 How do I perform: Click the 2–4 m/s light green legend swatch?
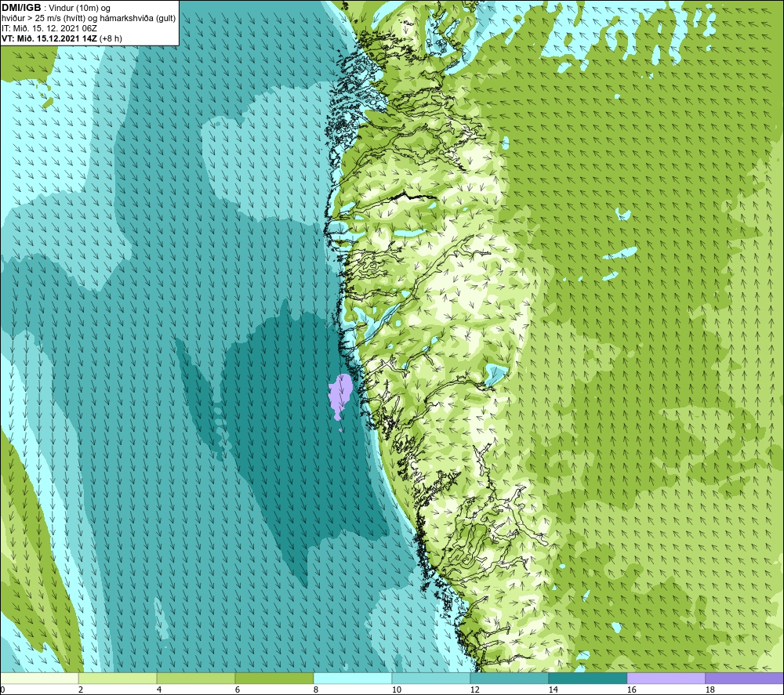pos(118,678)
